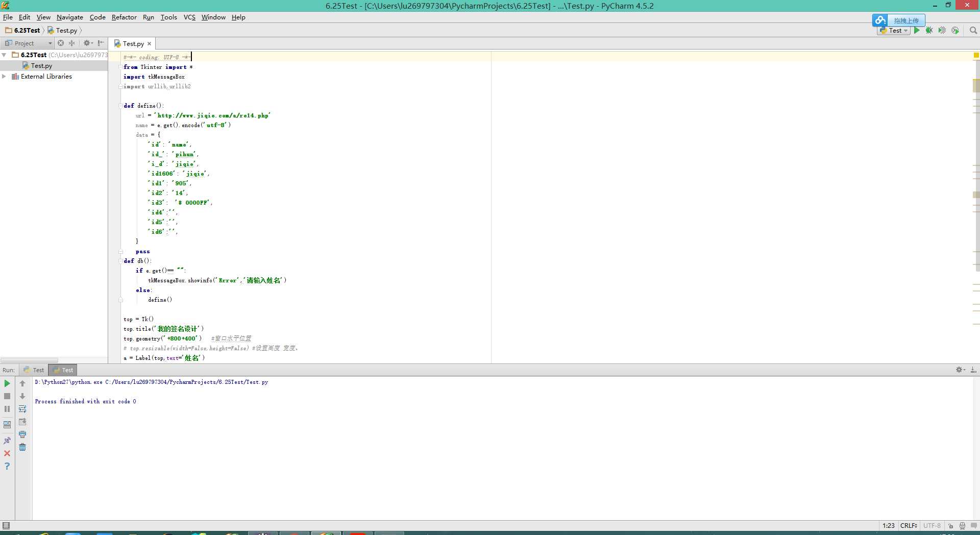The height and width of the screenshot is (535, 980).
Task: Open the File menu
Action: [8, 17]
